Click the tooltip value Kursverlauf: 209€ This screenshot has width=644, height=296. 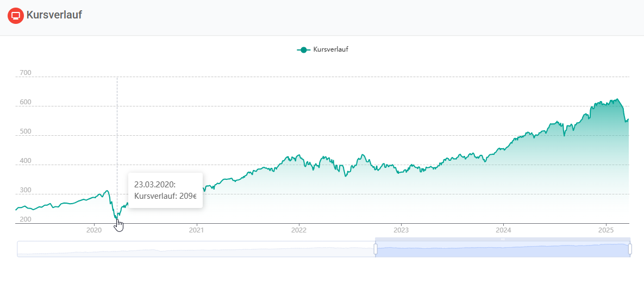[166, 196]
